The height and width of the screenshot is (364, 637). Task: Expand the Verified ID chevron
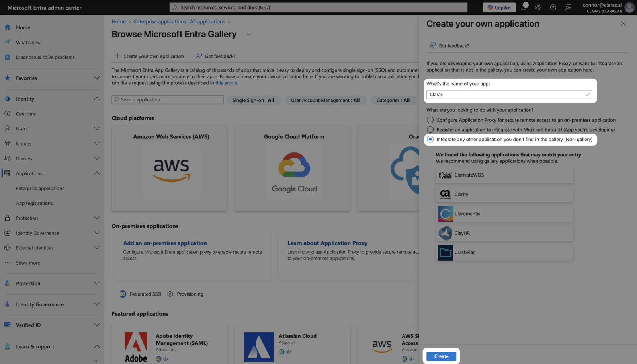tap(96, 325)
